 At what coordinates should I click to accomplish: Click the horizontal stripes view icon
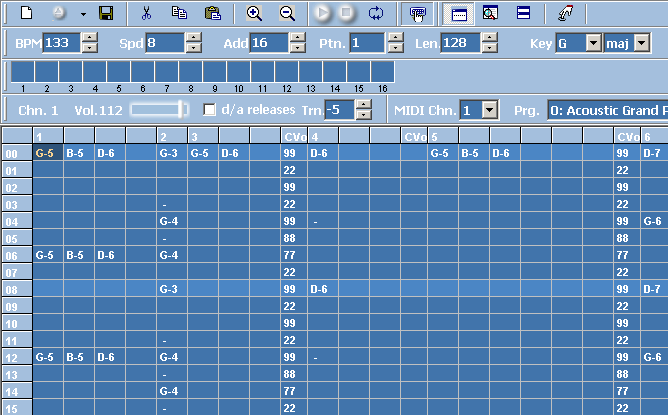[523, 13]
